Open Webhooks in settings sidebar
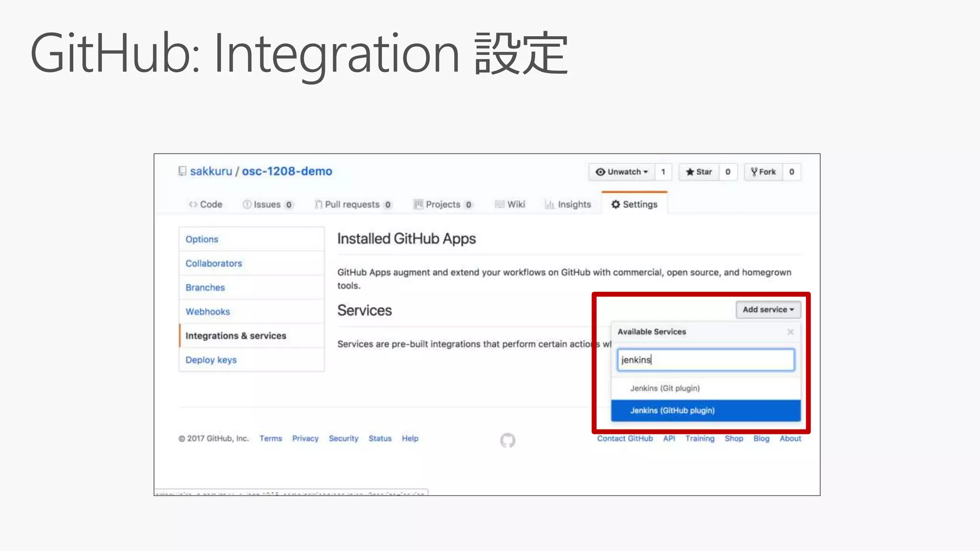The width and height of the screenshot is (980, 551). point(208,311)
